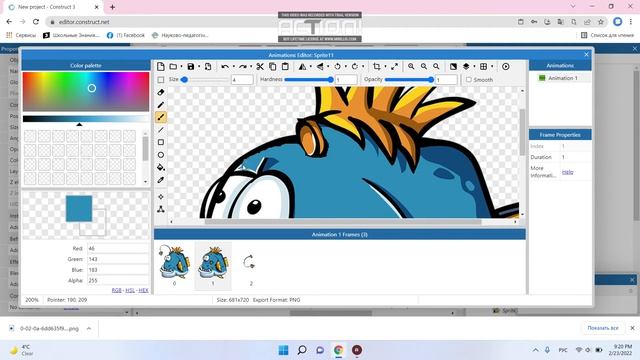Image resolution: width=640 pixels, height=360 pixels.
Task: Toggle the background brightness icon
Action: tap(453, 67)
